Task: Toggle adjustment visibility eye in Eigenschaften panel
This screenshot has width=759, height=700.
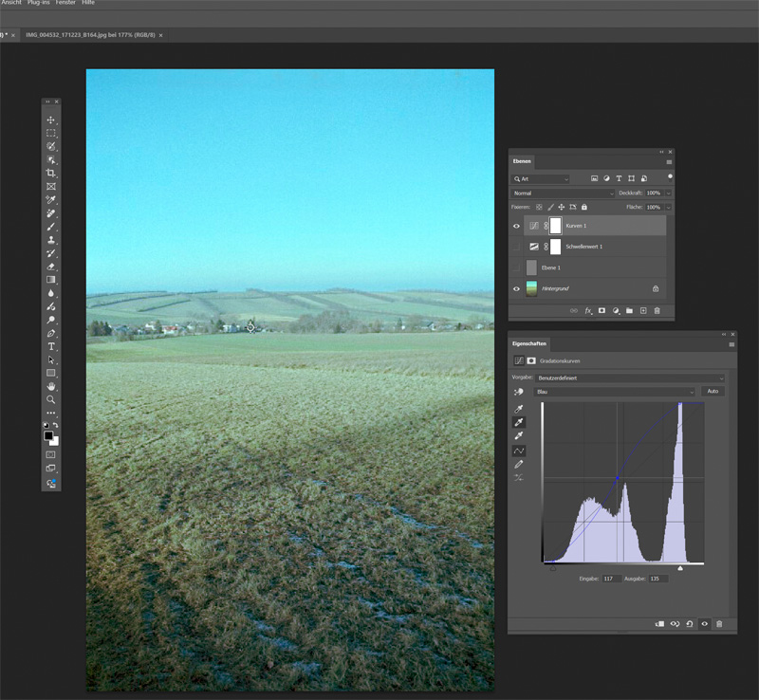Action: 704,624
